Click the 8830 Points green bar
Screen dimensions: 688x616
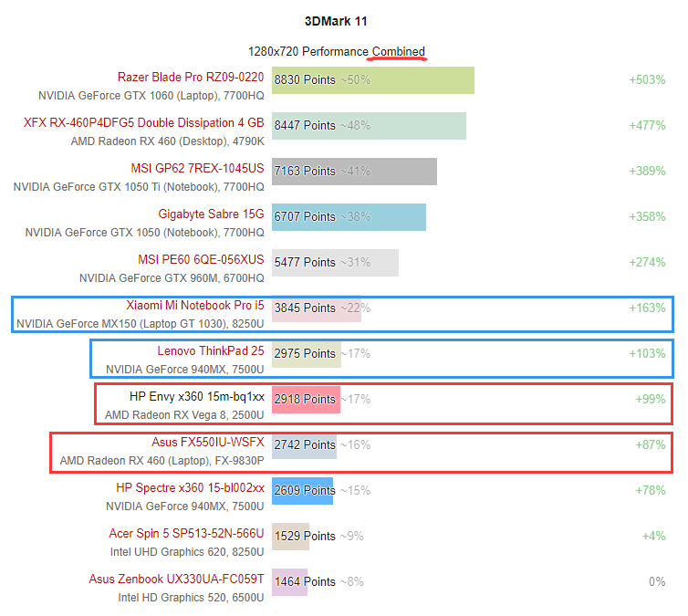tap(373, 80)
